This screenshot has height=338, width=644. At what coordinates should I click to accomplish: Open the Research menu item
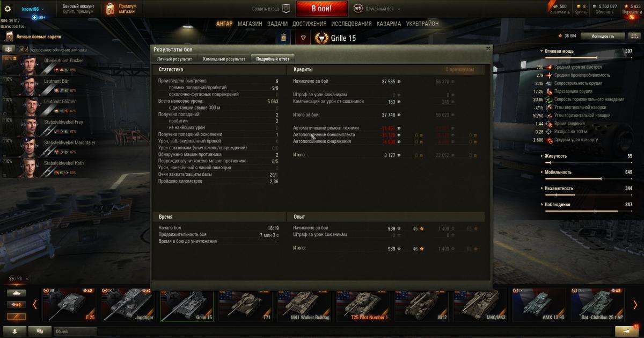[351, 24]
